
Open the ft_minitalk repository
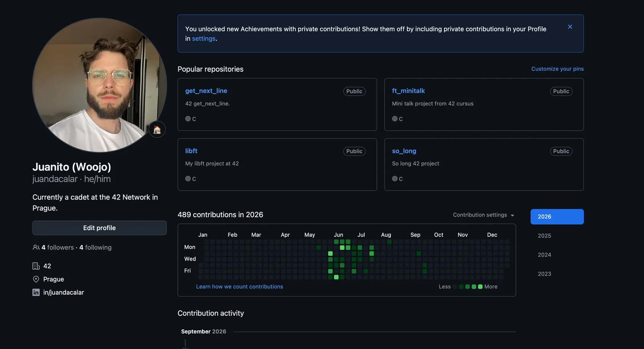tap(408, 91)
